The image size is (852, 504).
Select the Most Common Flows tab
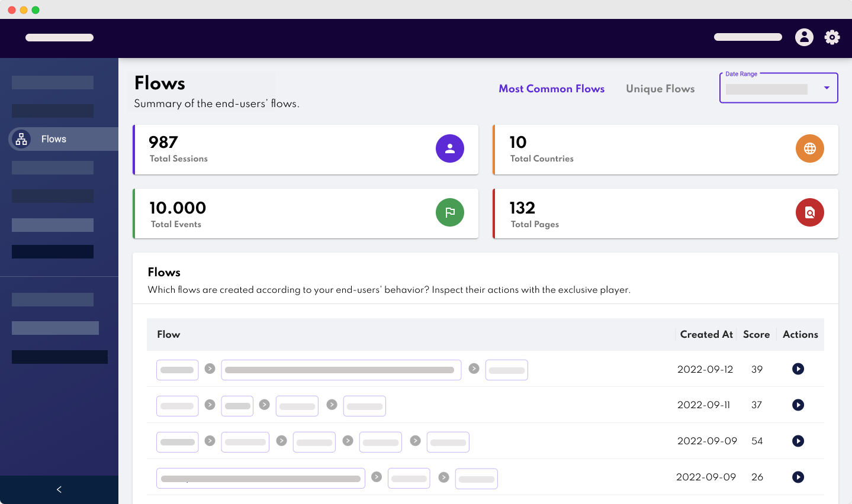pos(552,89)
